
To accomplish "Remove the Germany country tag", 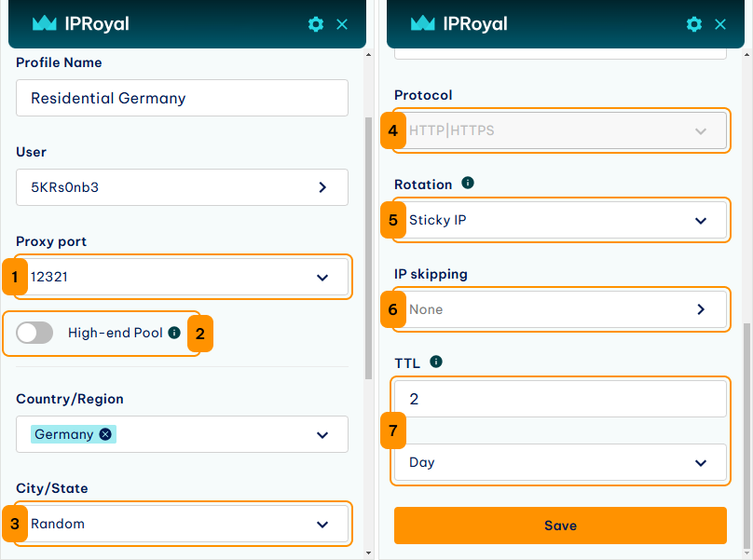I will click(105, 434).
